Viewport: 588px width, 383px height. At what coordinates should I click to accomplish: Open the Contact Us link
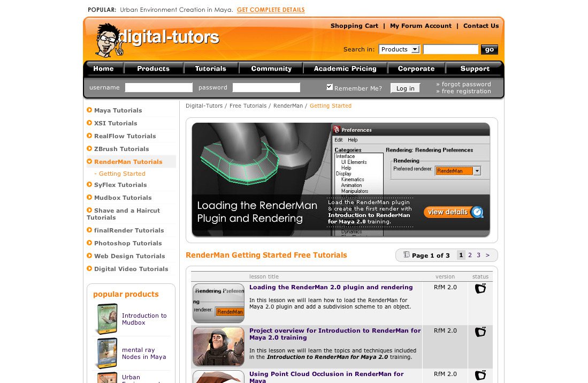481,26
